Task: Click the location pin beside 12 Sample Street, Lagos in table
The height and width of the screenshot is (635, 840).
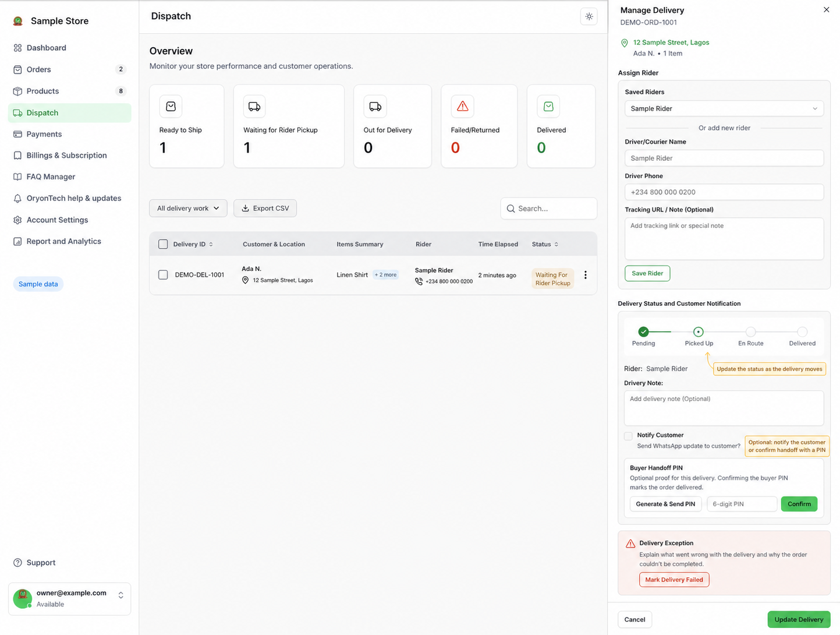Action: [x=246, y=280]
